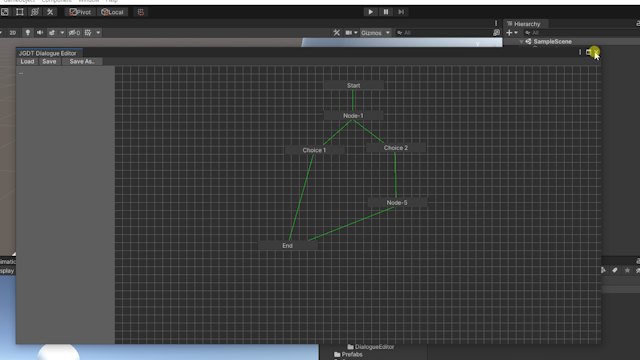Select the JGDT Dialogue Editor tab
The height and width of the screenshot is (360, 640).
[48, 53]
